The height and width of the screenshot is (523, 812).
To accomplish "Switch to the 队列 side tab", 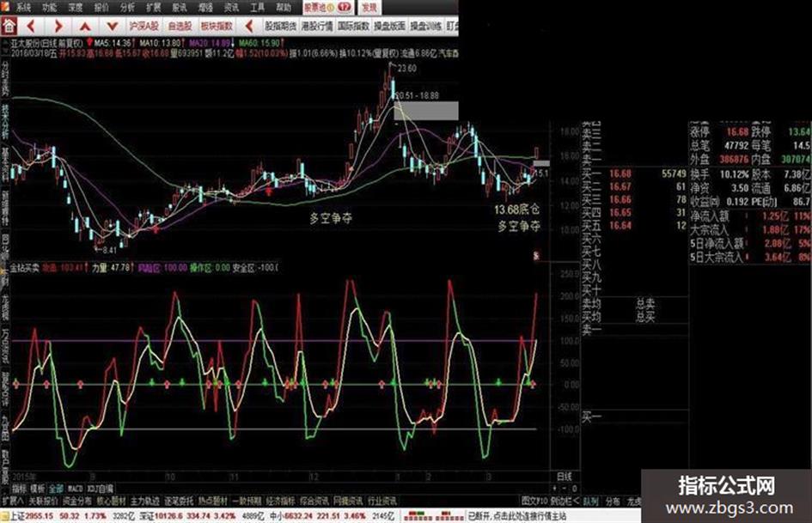I will point(591,502).
